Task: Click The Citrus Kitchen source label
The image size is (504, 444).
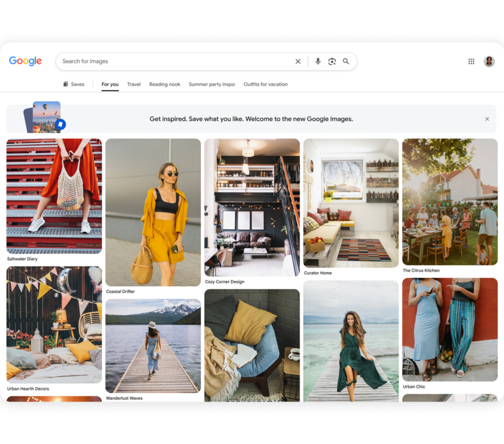Action: pos(421,271)
